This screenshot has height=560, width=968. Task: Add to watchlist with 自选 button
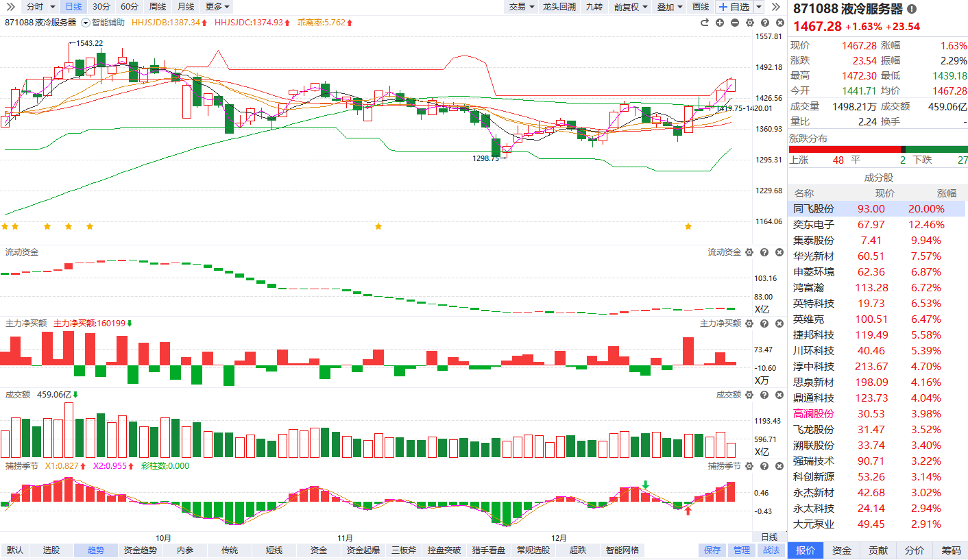pos(734,7)
